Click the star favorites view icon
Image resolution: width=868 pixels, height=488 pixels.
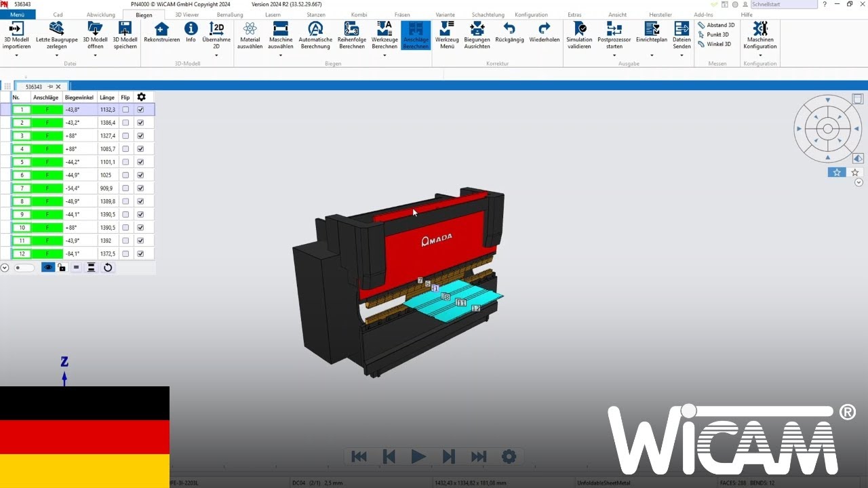(836, 173)
